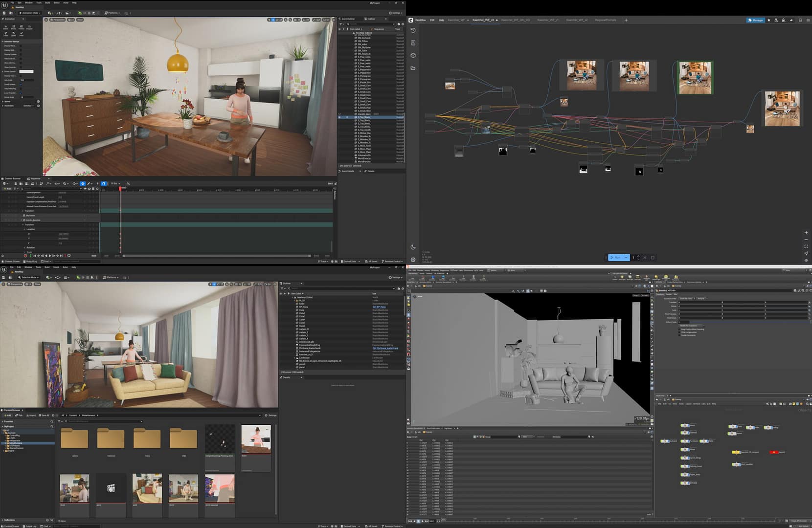Open Platforms dropdown in top Unreal toolbar
Viewport: 812px width, 528px height.
pos(113,13)
